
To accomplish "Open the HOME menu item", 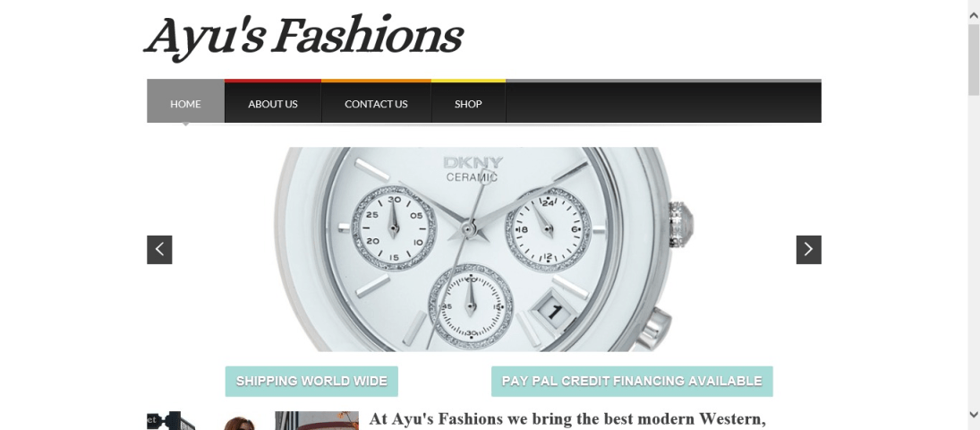I will (185, 103).
